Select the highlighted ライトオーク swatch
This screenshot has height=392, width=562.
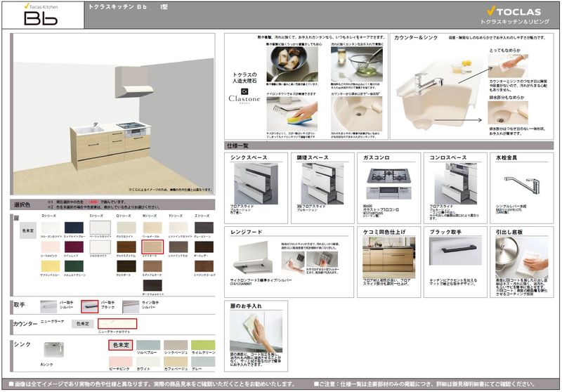coord(152,247)
